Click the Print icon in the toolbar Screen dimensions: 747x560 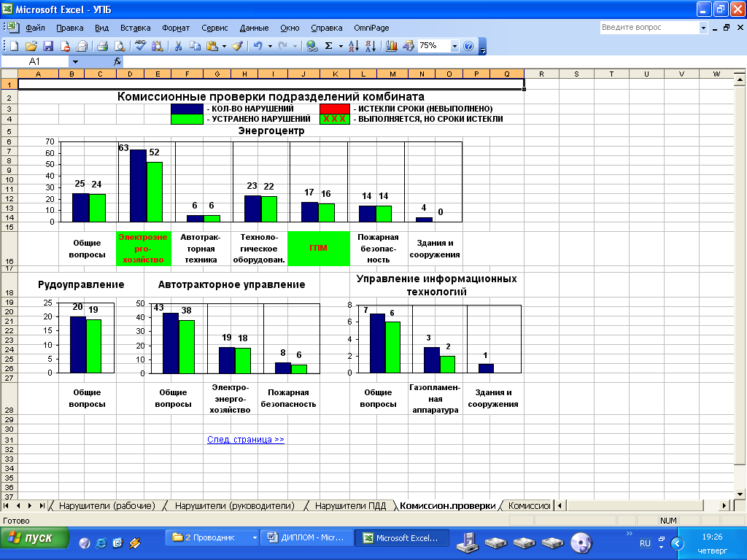pos(103,46)
